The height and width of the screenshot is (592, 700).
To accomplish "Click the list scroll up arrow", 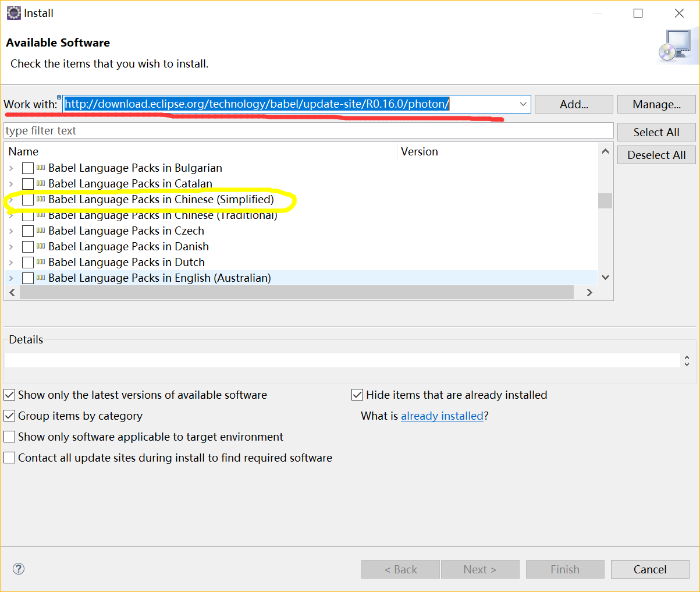I will pos(605,151).
